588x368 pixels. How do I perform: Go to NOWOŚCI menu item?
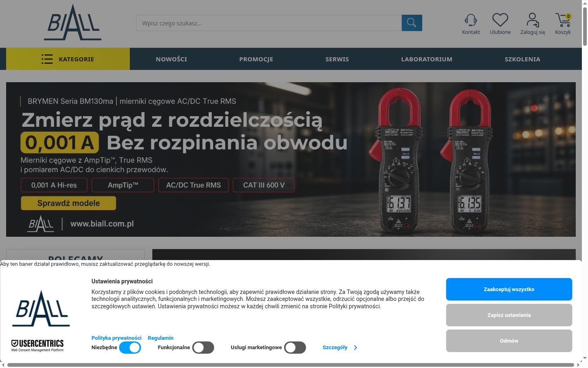[171, 59]
